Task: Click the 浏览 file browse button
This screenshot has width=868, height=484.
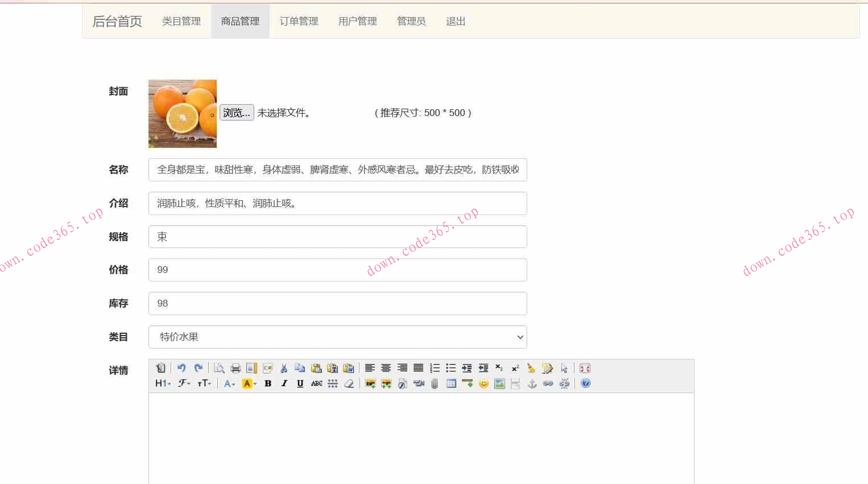Action: [236, 112]
